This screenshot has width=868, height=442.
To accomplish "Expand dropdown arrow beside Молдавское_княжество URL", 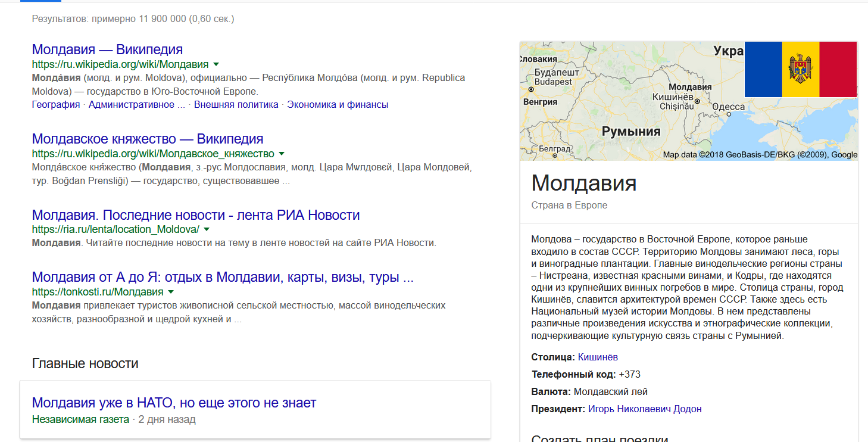I will 282,154.
